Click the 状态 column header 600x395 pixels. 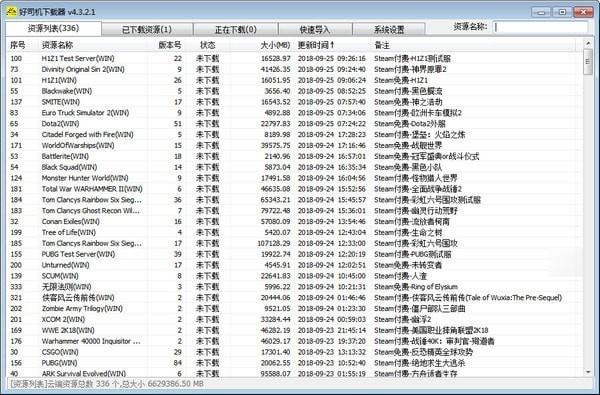tap(208, 45)
